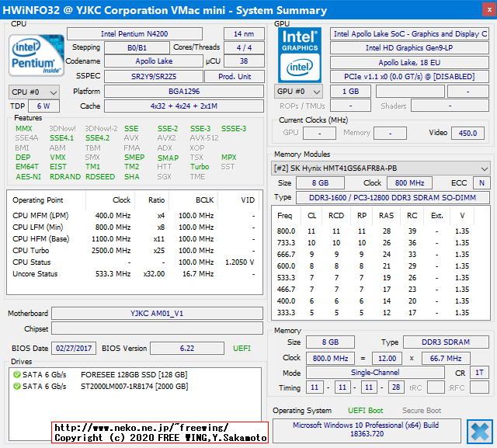Click the 66.7 MHz base clock value
This screenshot has height=448, width=497.
pos(446,359)
